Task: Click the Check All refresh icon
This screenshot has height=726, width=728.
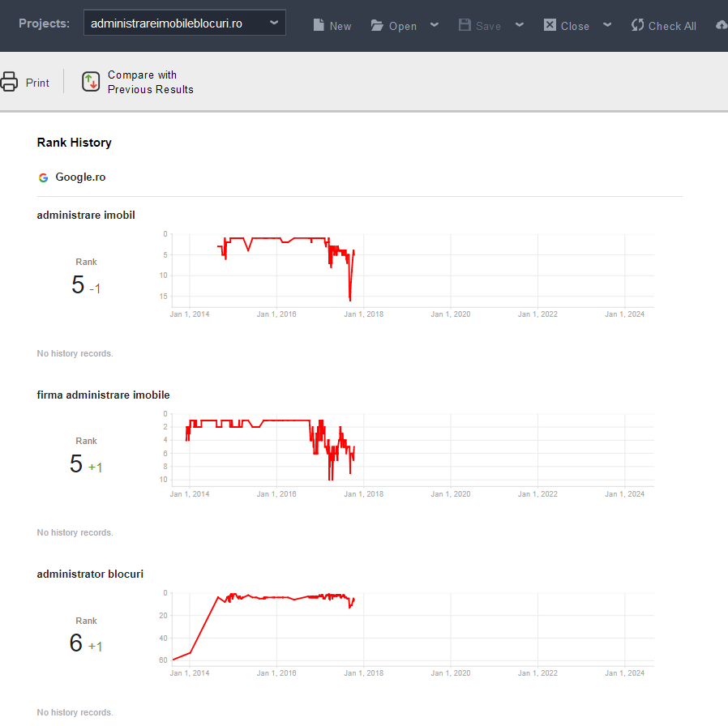Action: coord(640,25)
